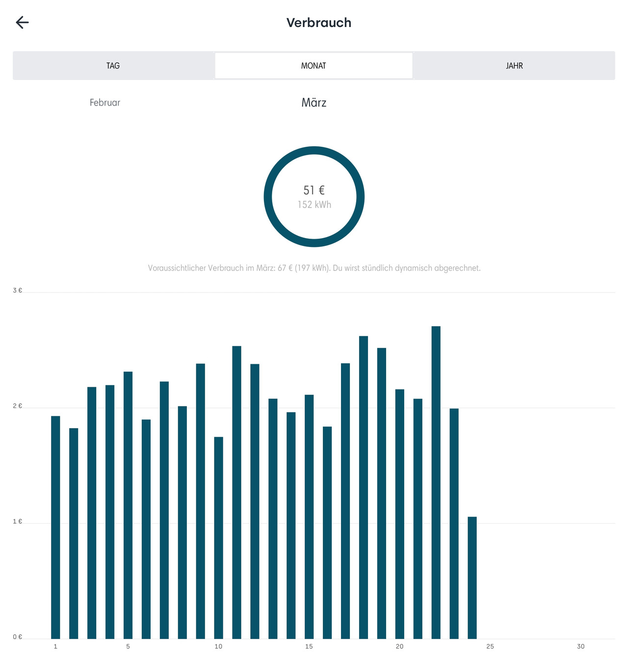Screen dimensions: 628x672
Task: Click the forecast text about März consumption
Action: (314, 268)
